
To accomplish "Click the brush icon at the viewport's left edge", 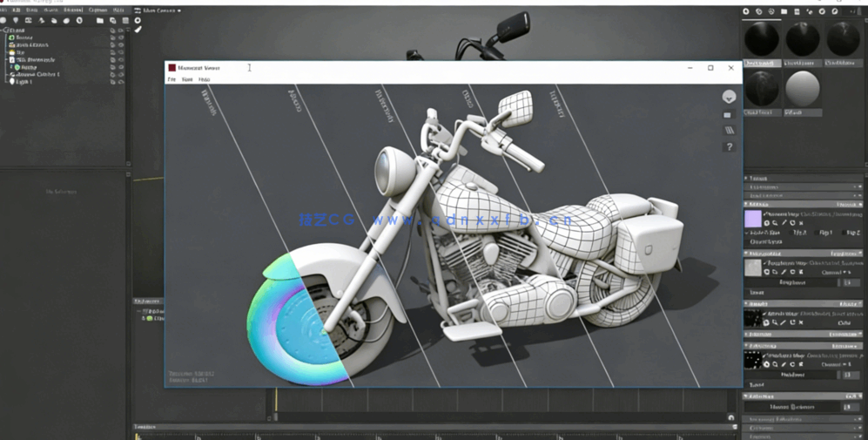I will tap(138, 30).
